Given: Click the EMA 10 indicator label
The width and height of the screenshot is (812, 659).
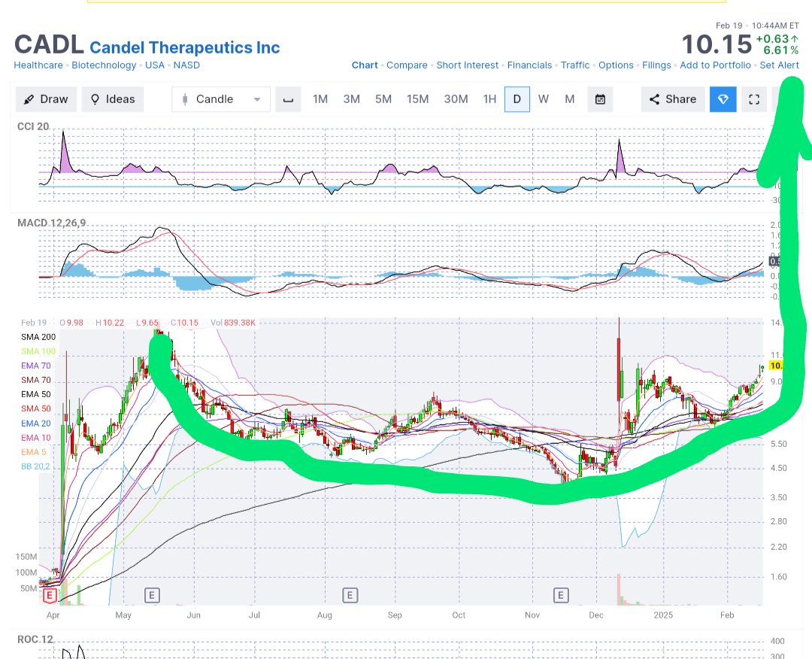Looking at the screenshot, I should [x=36, y=438].
